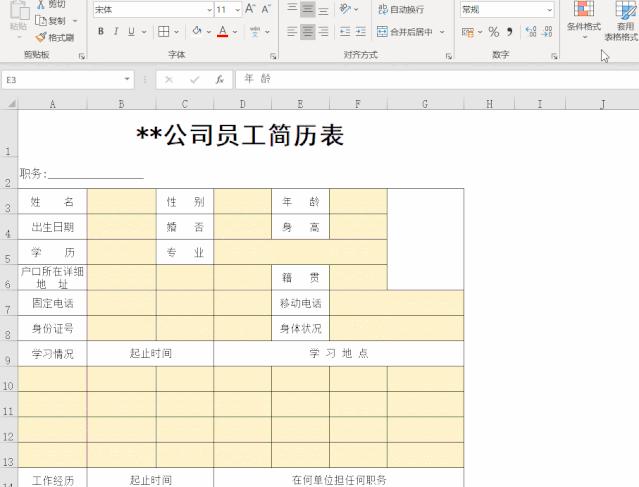Click the Insert Function fx icon

pyautogui.click(x=219, y=79)
